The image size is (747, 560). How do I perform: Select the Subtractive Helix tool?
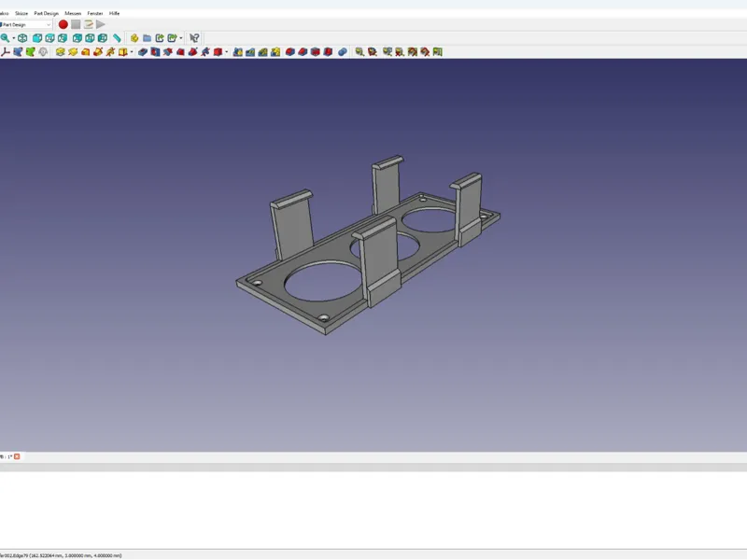point(205,52)
